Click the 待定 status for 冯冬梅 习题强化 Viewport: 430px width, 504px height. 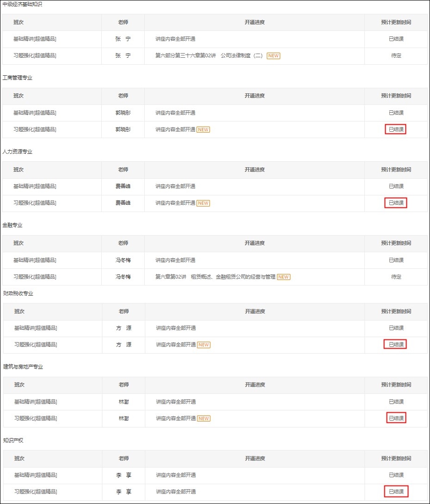pos(395,277)
